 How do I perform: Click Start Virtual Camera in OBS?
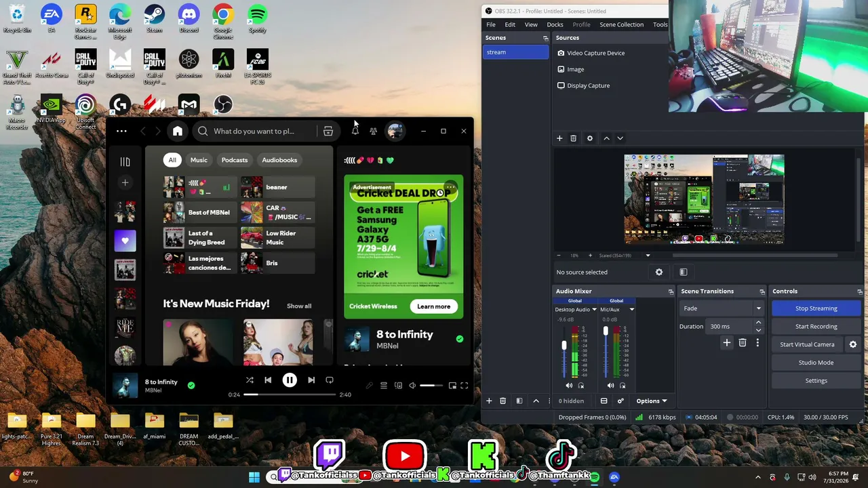point(807,344)
